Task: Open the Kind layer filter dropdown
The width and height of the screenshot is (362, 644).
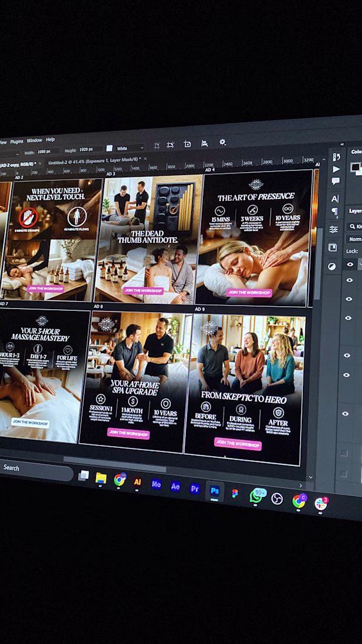Action: click(354, 227)
